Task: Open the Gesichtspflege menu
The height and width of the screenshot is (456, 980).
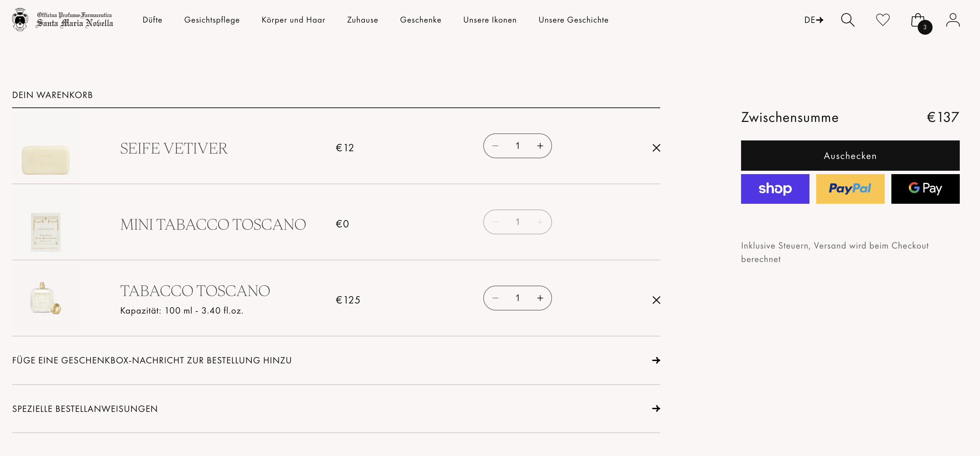Action: (x=212, y=20)
